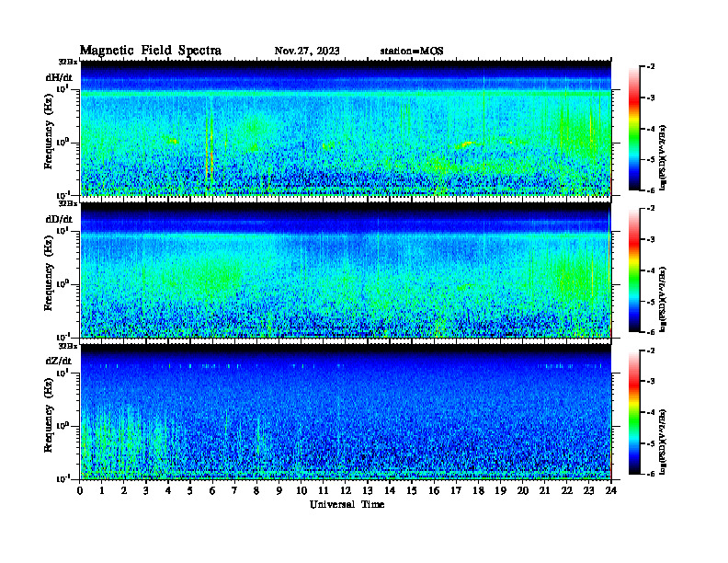Click hour 24 on the time axis
728x563 pixels.
click(611, 491)
